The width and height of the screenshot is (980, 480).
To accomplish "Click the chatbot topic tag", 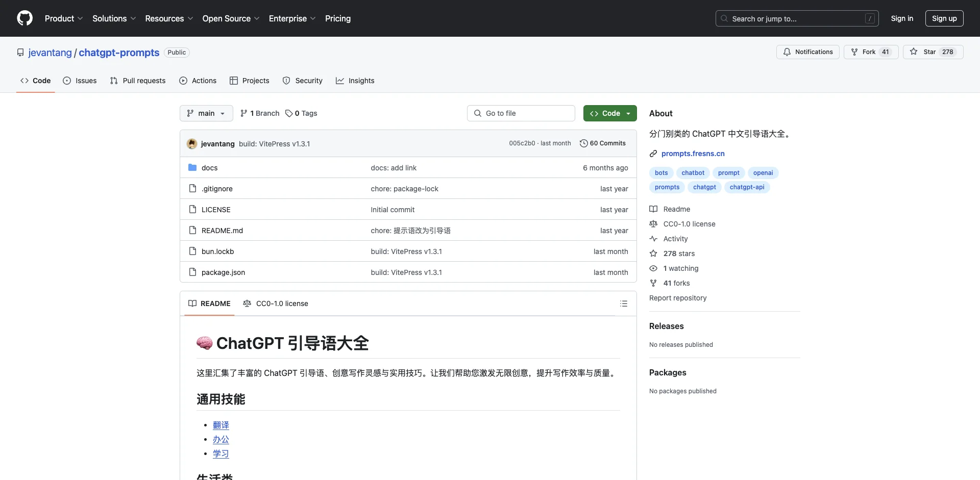I will click(x=693, y=173).
